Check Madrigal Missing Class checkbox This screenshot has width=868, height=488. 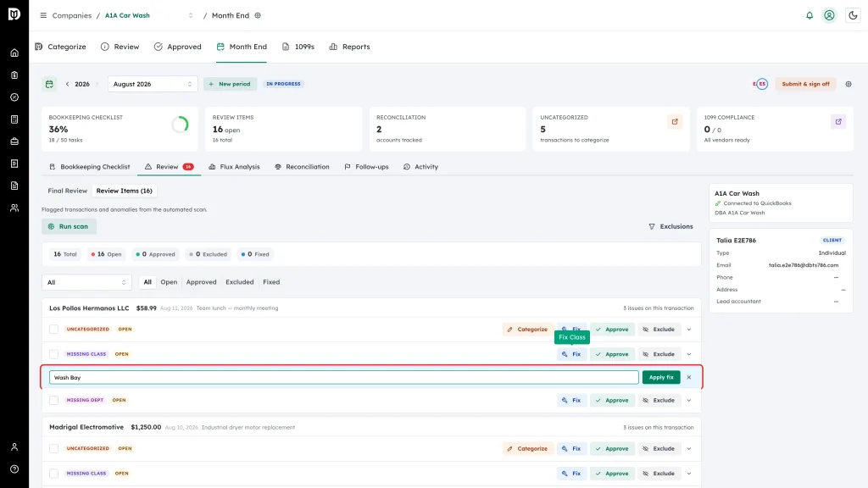click(53, 474)
